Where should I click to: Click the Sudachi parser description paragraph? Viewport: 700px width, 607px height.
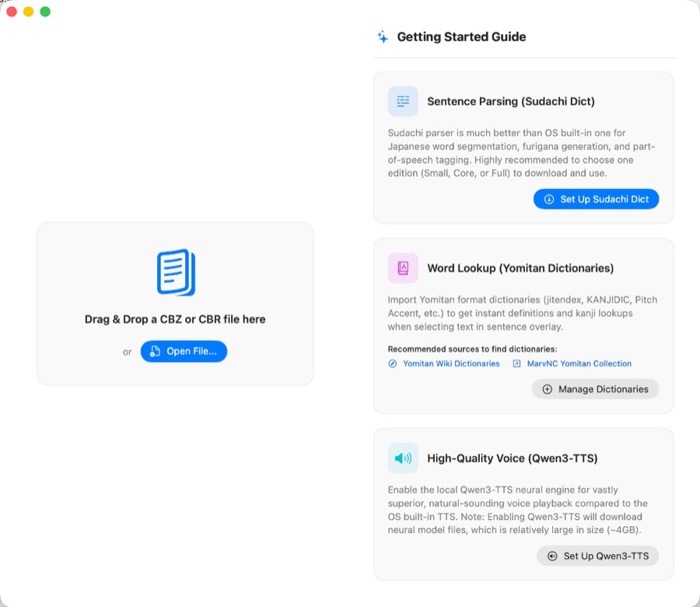(521, 153)
